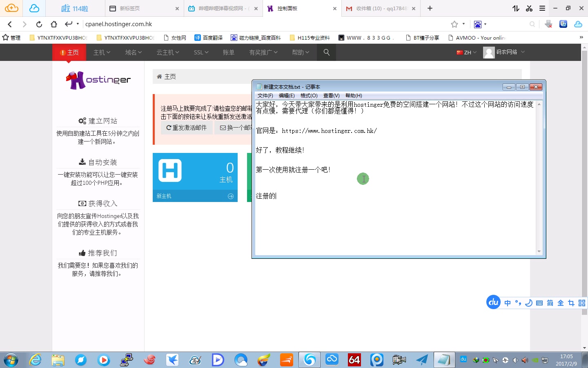Open the search icon in Hostinger navbar
588x368 pixels.
coord(327,52)
